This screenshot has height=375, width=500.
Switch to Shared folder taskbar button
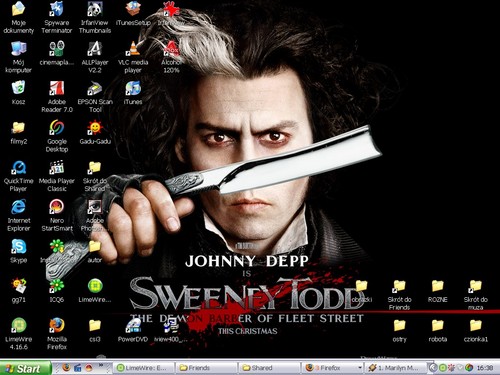click(x=269, y=368)
